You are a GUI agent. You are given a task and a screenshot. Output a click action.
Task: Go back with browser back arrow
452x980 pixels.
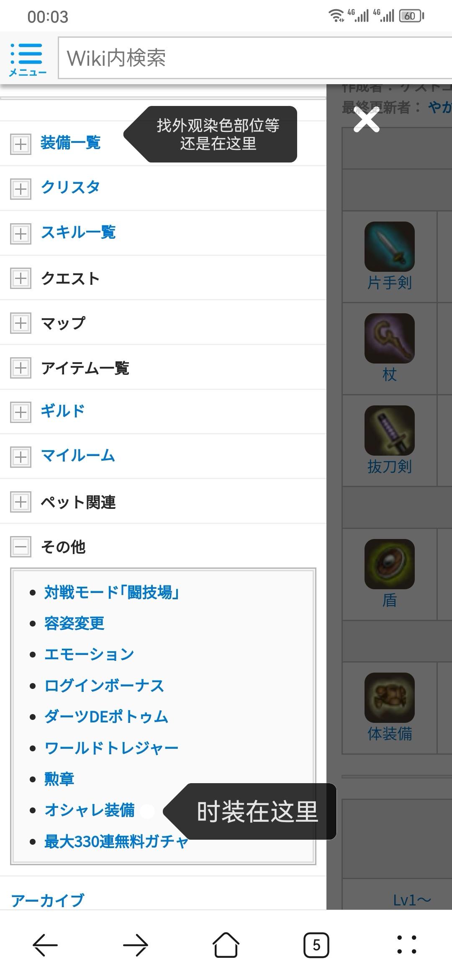(45, 945)
